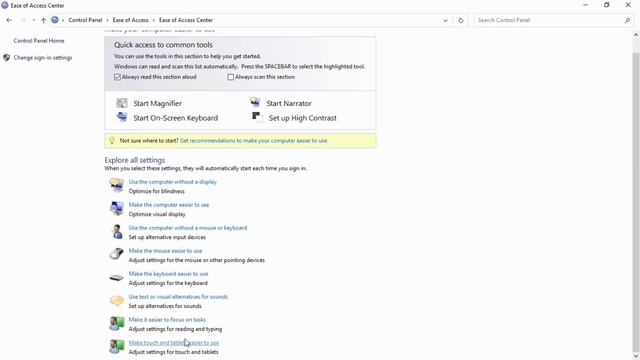Viewport: 640px width, 360px height.
Task: Start Narrator from quick access tools
Action: tap(289, 103)
